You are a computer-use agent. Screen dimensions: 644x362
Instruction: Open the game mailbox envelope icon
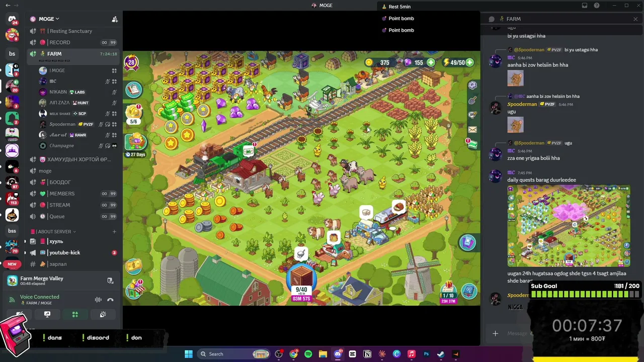pos(472,130)
